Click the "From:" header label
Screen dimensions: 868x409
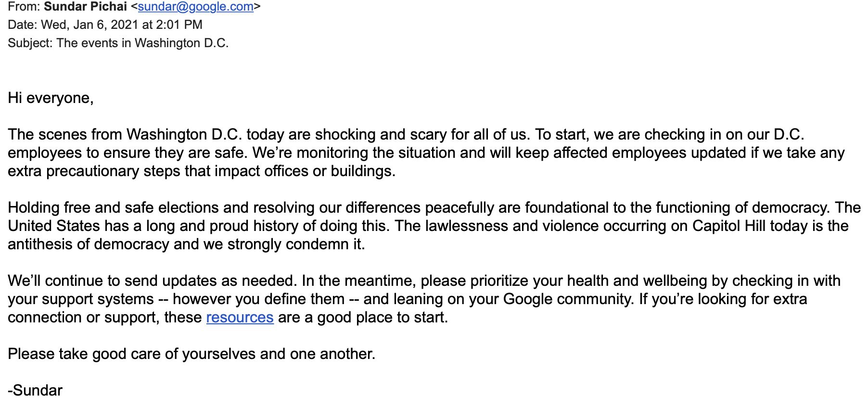point(24,7)
